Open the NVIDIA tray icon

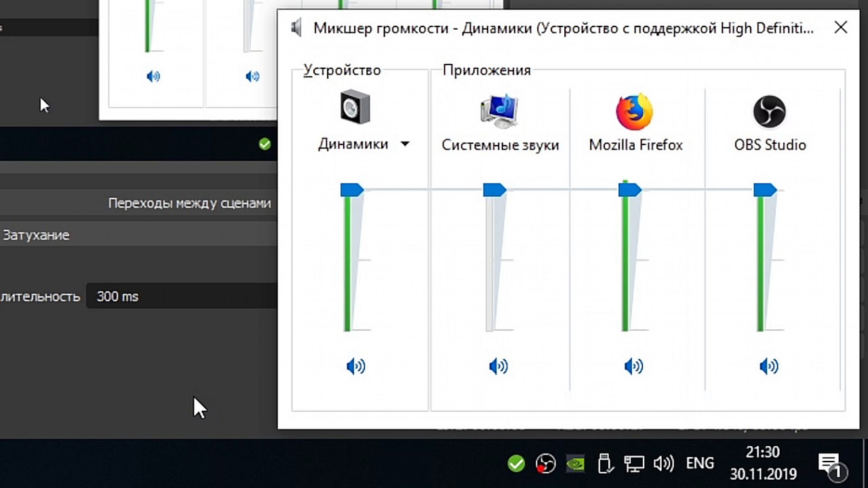[576, 464]
